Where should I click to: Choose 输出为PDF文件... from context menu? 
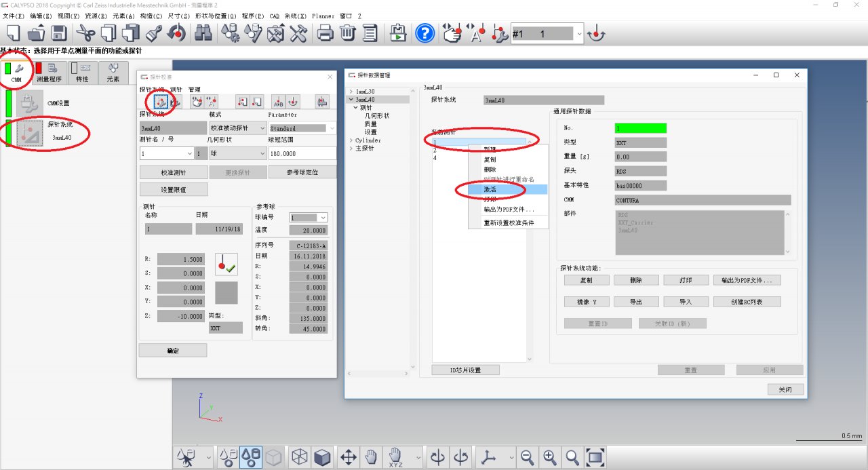[509, 210]
